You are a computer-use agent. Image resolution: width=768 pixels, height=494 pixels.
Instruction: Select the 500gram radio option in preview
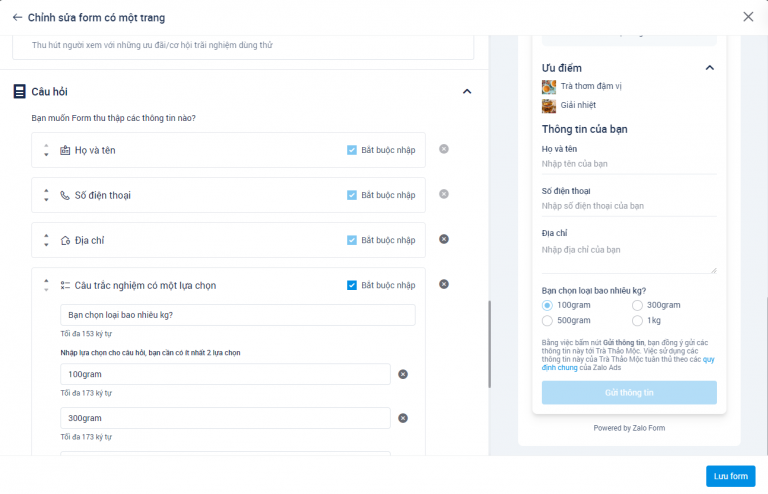coord(547,321)
